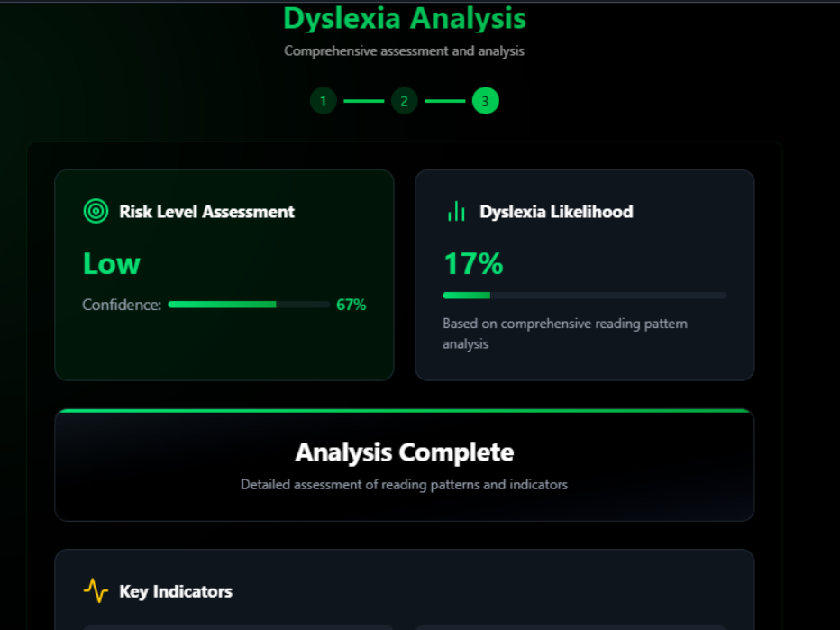840x630 pixels.
Task: Click 'Detailed assessment of reading patterns' description
Action: pyautogui.click(x=404, y=485)
